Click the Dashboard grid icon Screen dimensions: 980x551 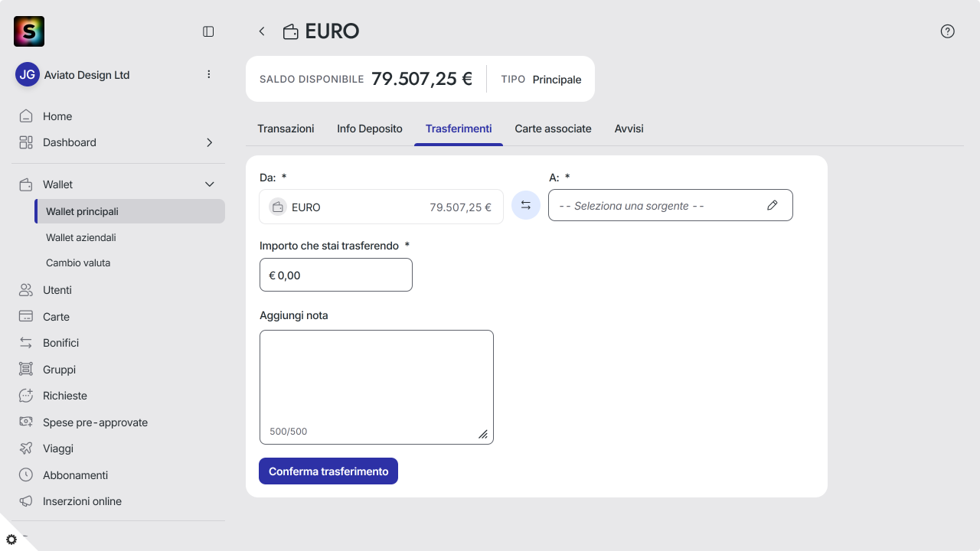pos(26,142)
